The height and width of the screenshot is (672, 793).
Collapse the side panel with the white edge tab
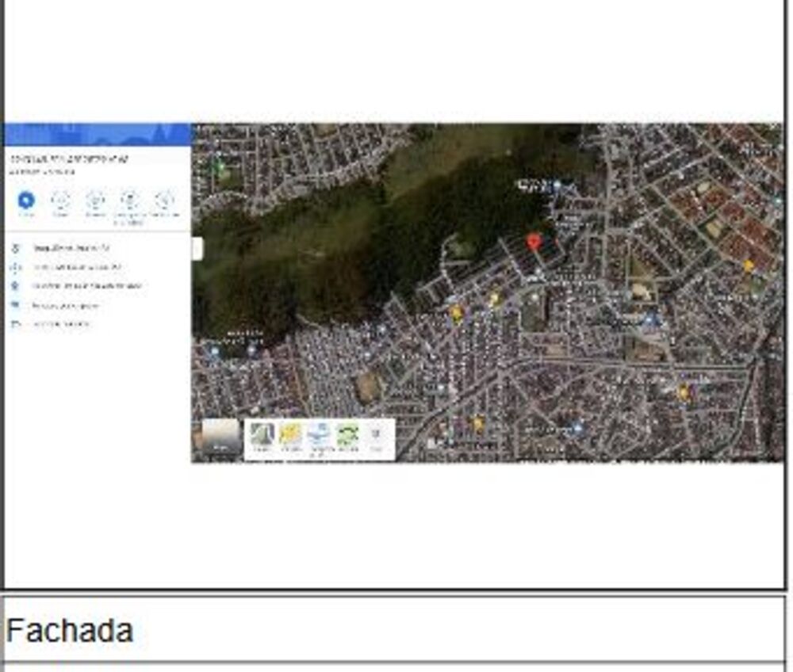click(x=197, y=249)
